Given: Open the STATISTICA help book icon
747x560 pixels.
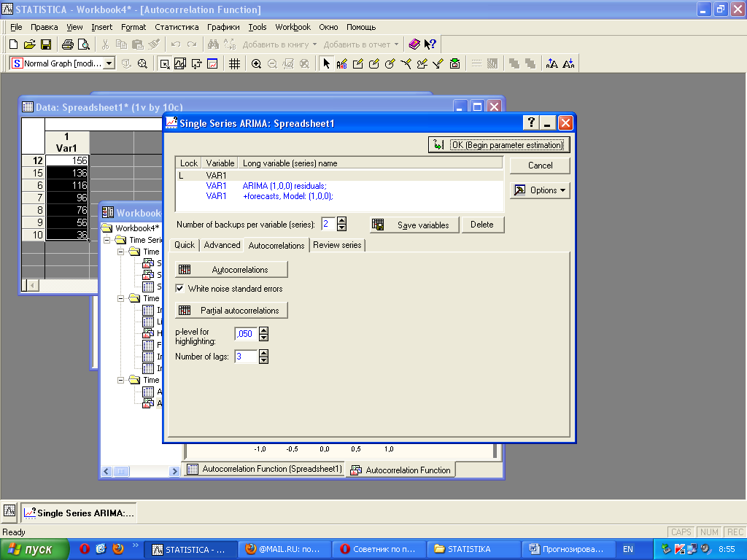Looking at the screenshot, I should point(414,44).
